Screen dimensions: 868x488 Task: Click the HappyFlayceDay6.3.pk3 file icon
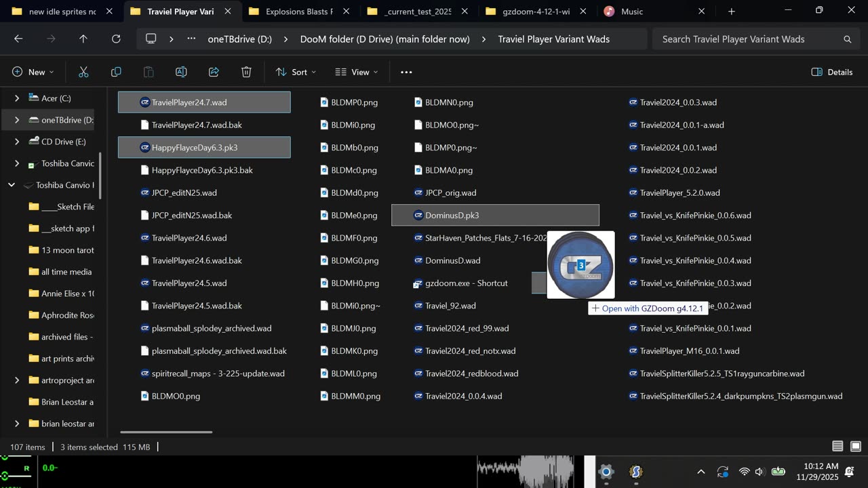(x=144, y=148)
